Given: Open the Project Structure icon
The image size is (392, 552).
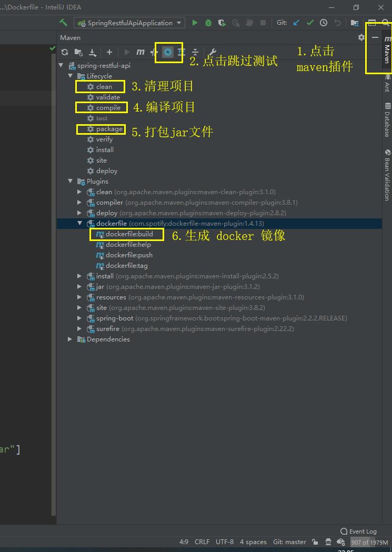Looking at the screenshot, I should (355, 23).
